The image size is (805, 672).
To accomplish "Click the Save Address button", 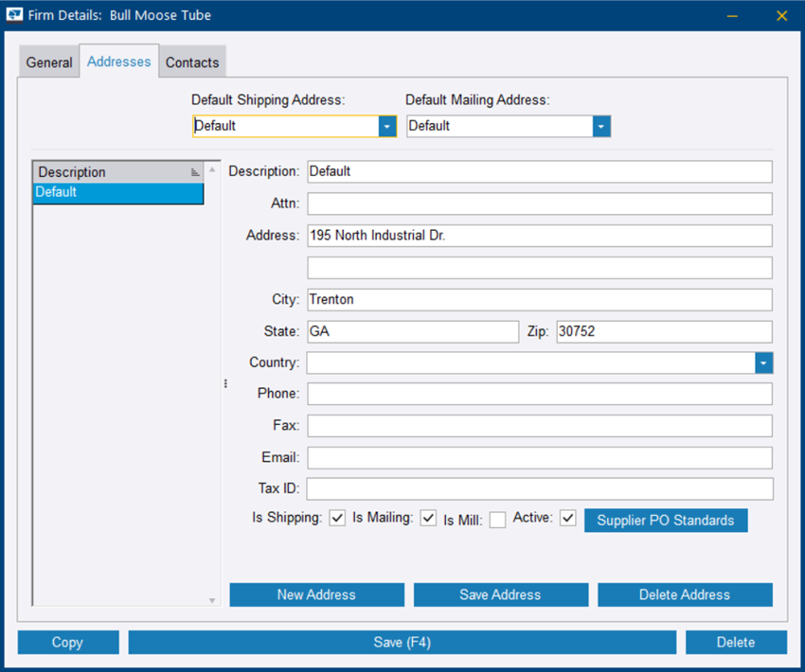I will click(x=500, y=594).
